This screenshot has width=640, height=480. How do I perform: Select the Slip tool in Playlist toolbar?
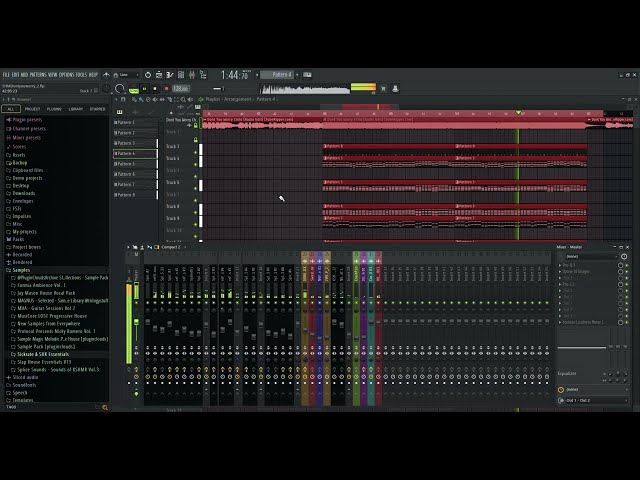point(162,99)
